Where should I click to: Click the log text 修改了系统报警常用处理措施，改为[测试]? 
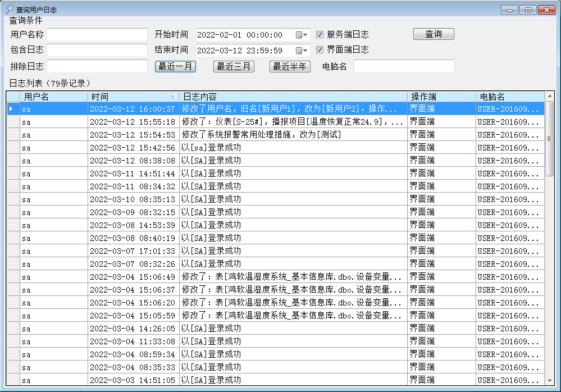tap(262, 135)
